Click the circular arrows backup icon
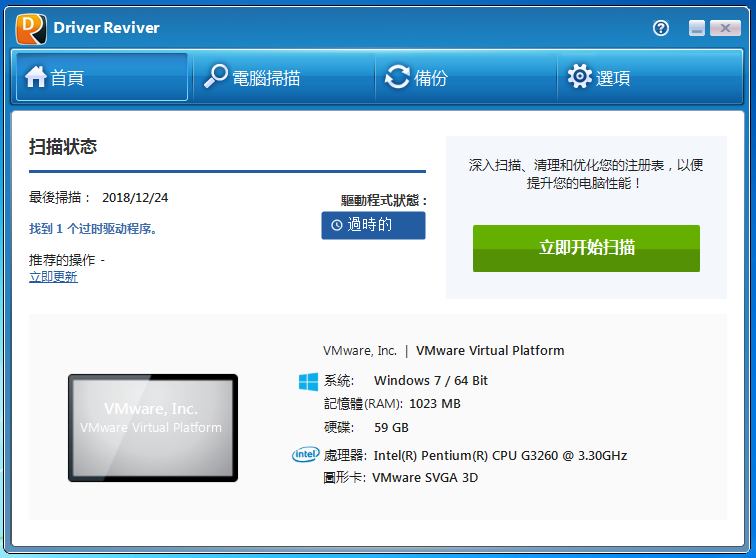756x558 pixels. pos(397,77)
